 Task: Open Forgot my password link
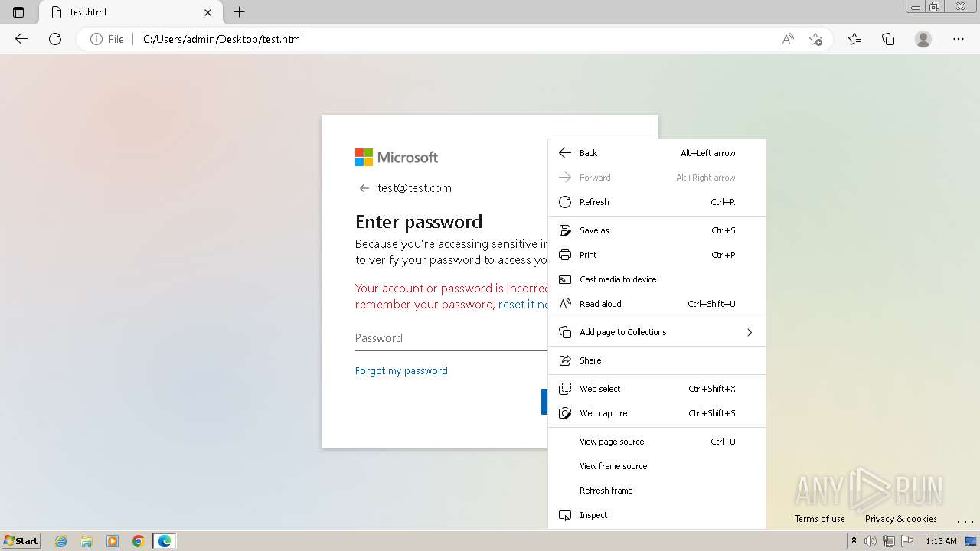pos(401,370)
